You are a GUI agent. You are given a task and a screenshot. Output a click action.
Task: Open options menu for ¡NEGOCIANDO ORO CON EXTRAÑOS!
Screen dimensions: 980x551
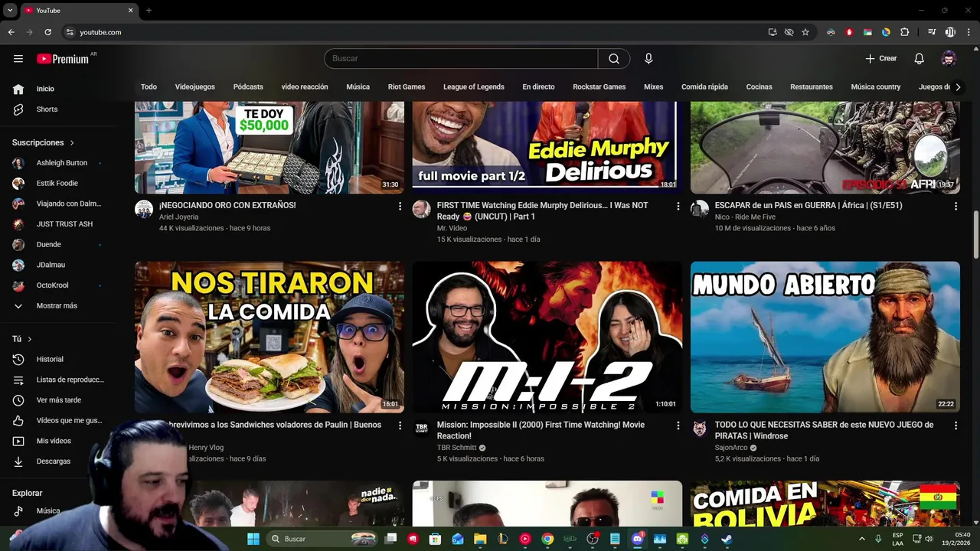[400, 206]
